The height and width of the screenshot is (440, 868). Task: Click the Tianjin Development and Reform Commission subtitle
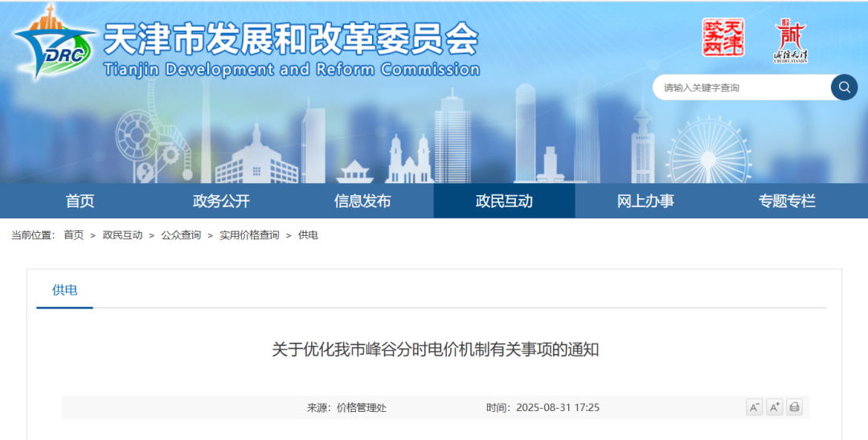pos(292,70)
